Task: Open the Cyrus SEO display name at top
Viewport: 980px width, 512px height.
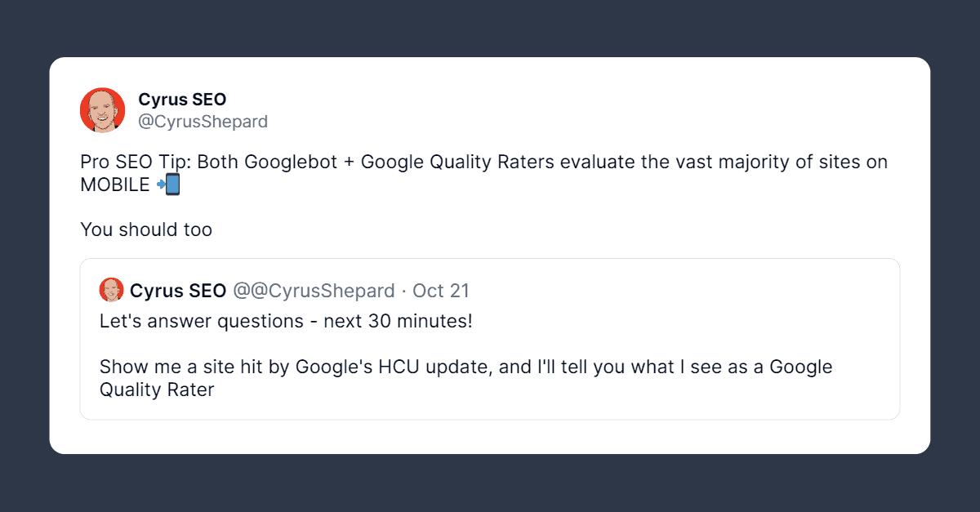Action: 182,100
